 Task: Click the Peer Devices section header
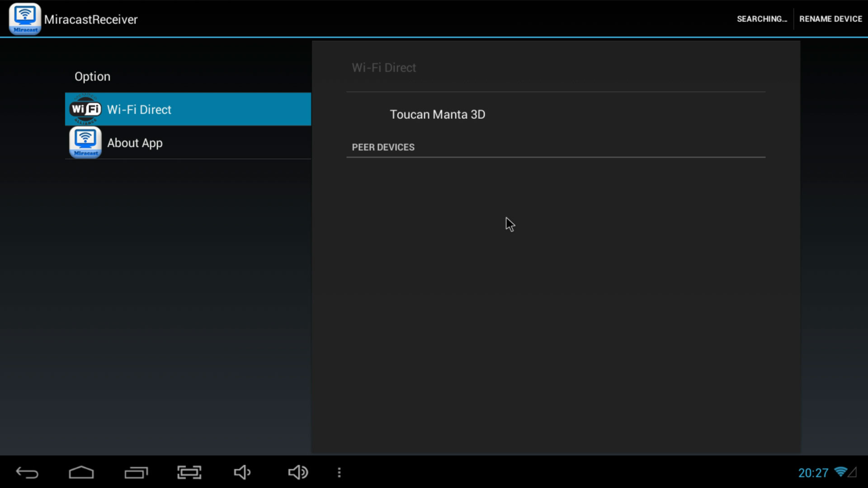click(383, 147)
